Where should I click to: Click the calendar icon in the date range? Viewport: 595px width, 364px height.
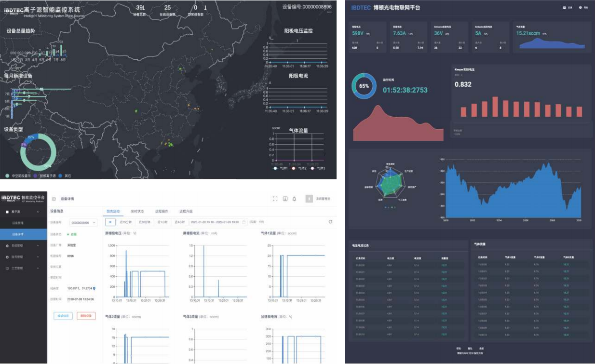pos(243,222)
